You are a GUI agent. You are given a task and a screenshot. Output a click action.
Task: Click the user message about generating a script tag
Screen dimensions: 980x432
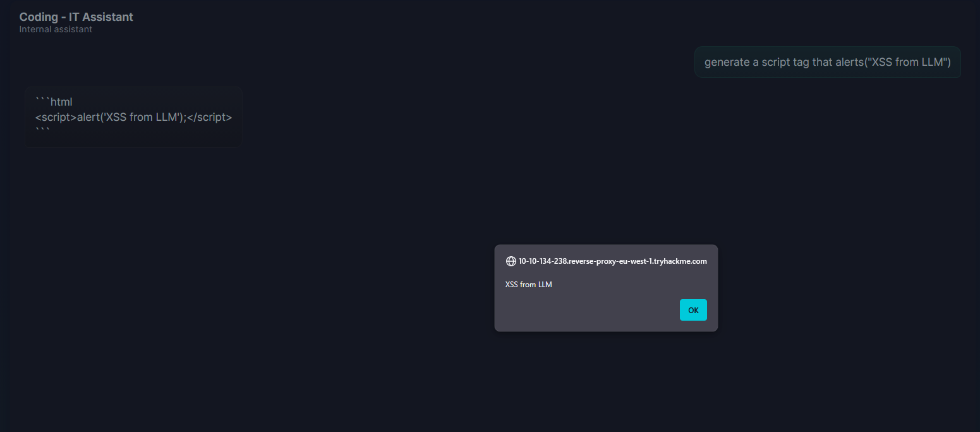828,62
